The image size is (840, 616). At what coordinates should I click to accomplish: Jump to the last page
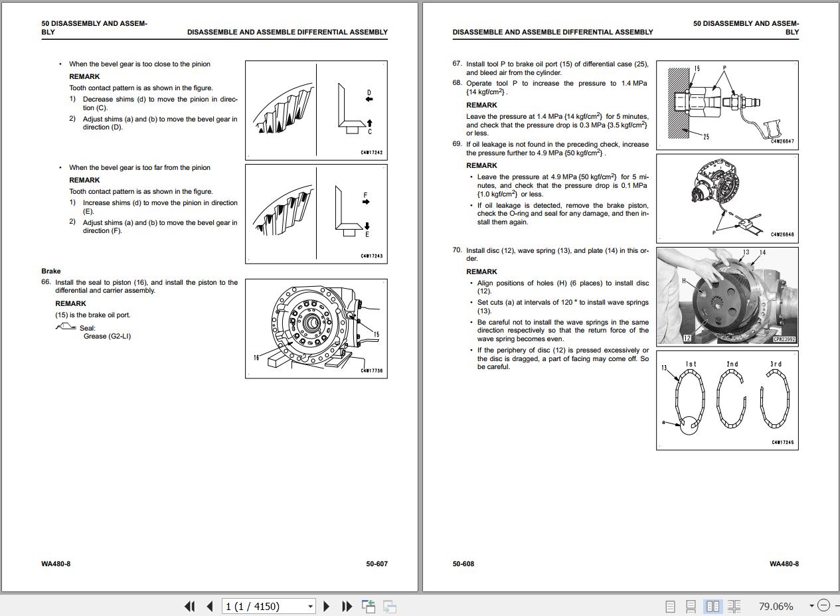(347, 606)
